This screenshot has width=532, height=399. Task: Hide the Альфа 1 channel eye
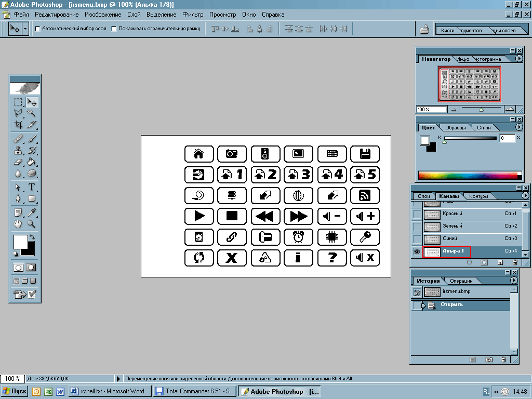pos(417,252)
